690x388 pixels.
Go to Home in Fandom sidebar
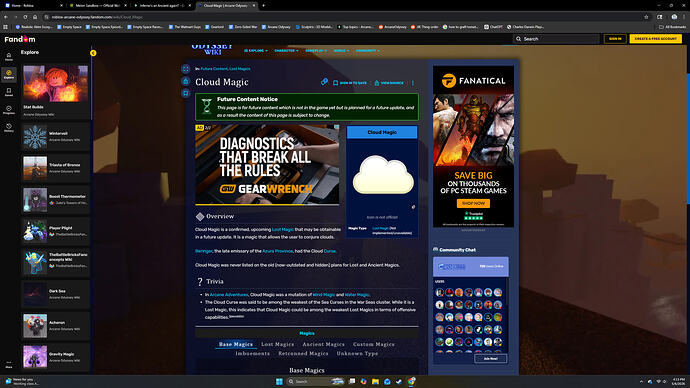9,57
